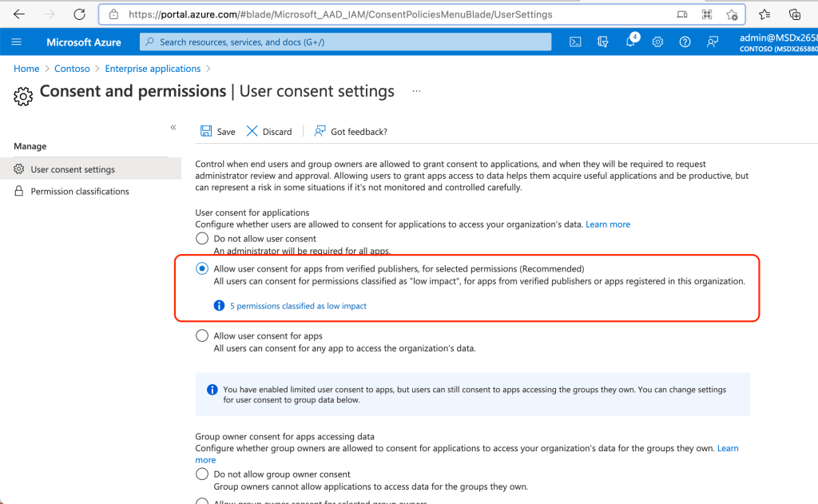Select 'Do not allow group owner consent'

point(202,474)
